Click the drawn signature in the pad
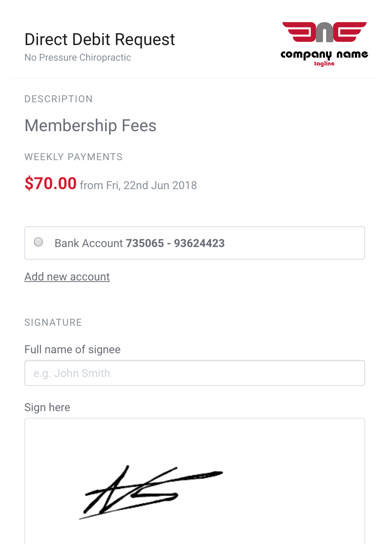 pyautogui.click(x=151, y=492)
